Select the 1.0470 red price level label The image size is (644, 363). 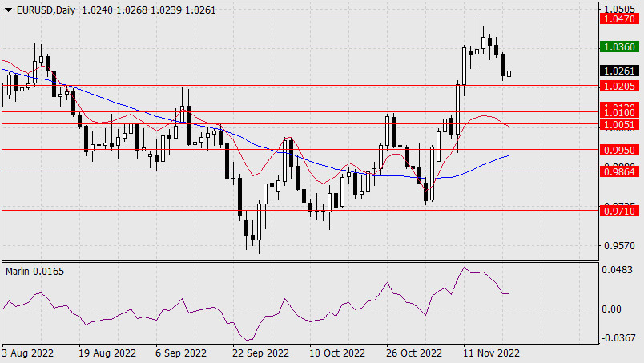[x=619, y=18]
